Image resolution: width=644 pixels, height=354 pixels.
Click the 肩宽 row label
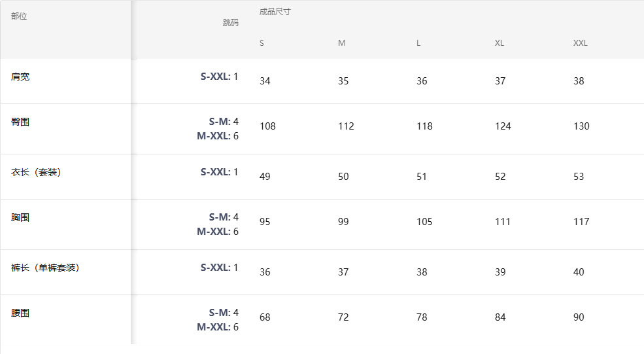tap(20, 77)
